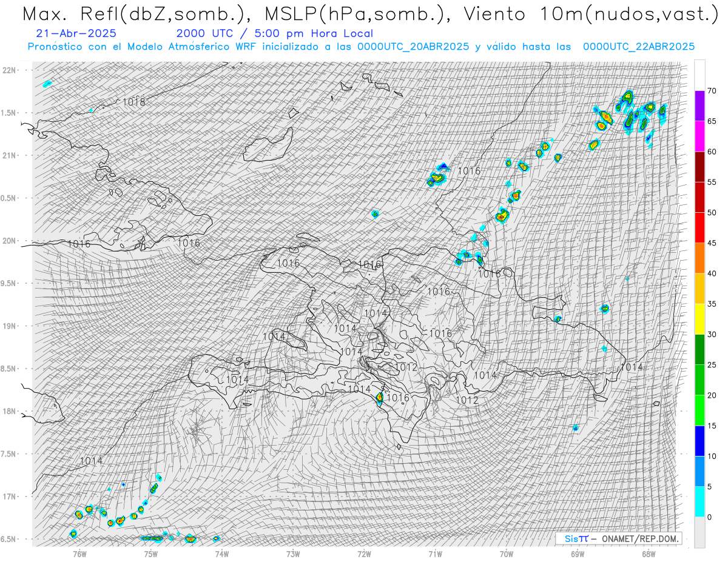This screenshot has width=728, height=562.
Task: Click the '75W' longitude axis label
Action: pos(150,554)
